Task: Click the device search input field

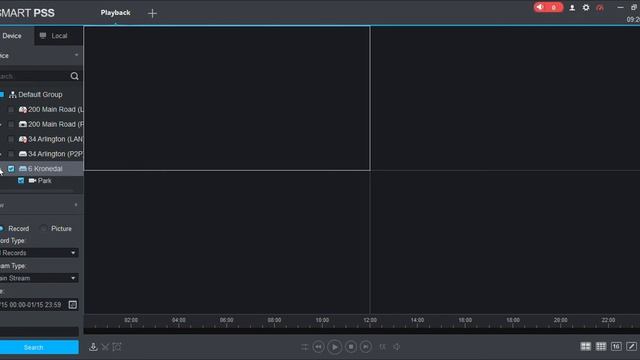Action: click(x=34, y=76)
